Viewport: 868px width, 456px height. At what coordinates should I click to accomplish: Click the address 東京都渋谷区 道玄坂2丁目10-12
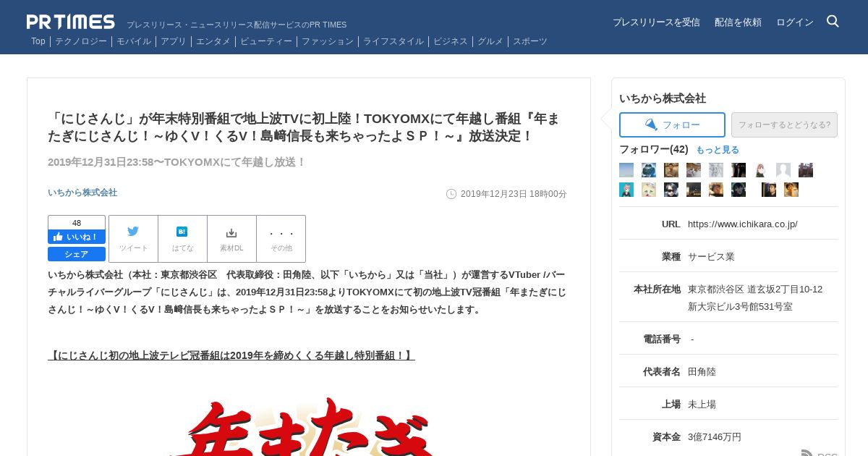coord(755,290)
